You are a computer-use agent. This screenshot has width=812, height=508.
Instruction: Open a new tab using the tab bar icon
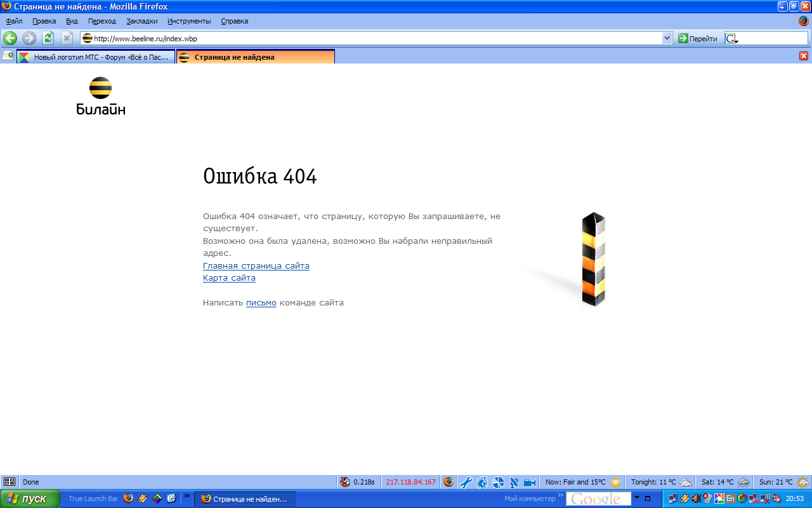coord(8,56)
